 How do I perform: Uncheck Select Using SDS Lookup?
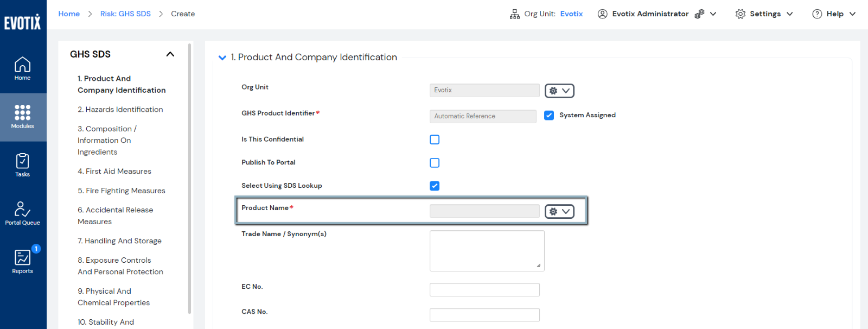tap(435, 186)
